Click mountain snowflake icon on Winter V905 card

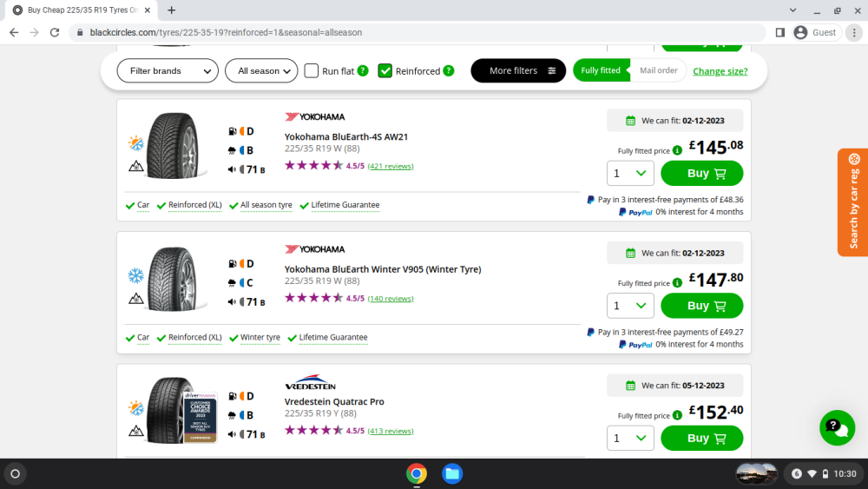tap(136, 299)
